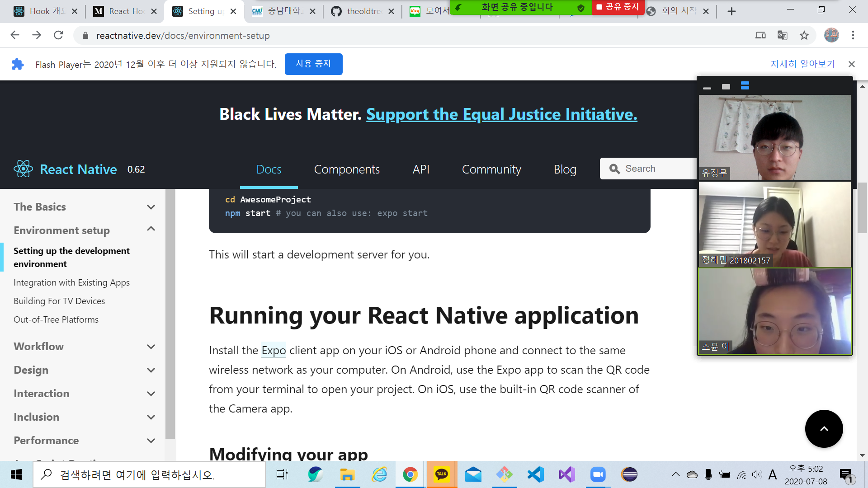Click the volume icon in system tray
The image size is (868, 488).
pyautogui.click(x=757, y=474)
